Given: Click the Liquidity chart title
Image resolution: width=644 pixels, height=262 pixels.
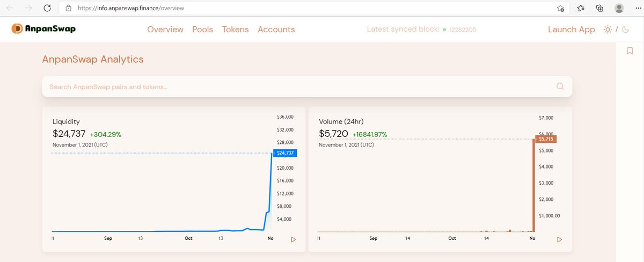Looking at the screenshot, I should click(66, 122).
